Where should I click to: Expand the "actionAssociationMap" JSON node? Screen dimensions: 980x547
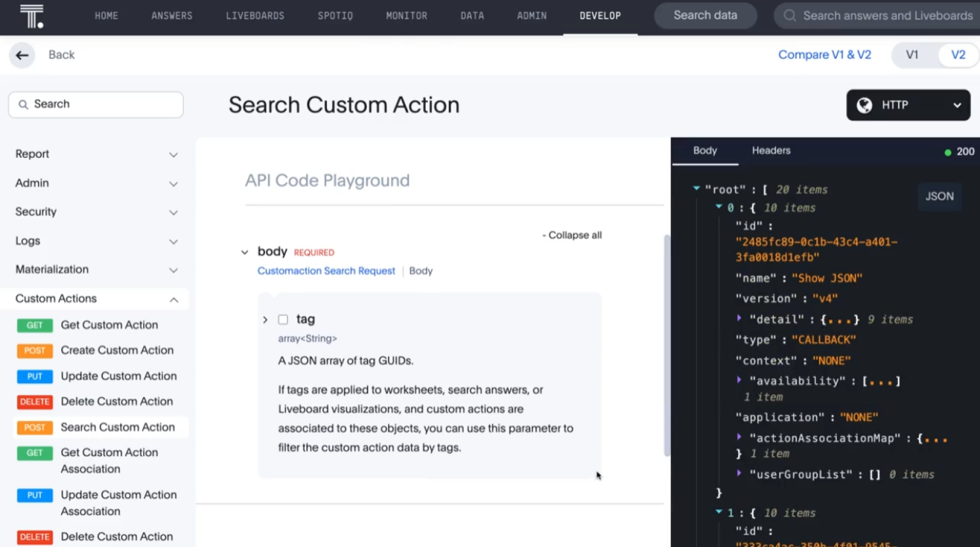(x=739, y=437)
